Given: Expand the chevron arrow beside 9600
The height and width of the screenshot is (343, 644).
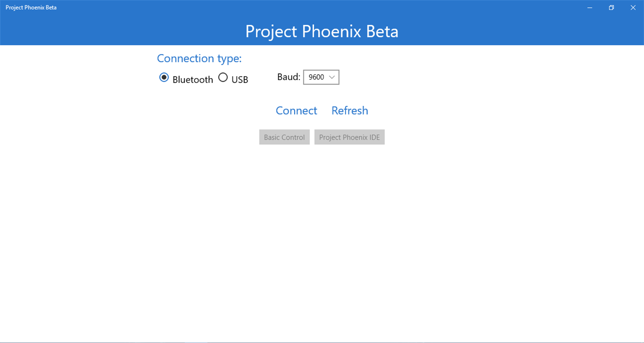Looking at the screenshot, I should (x=332, y=77).
